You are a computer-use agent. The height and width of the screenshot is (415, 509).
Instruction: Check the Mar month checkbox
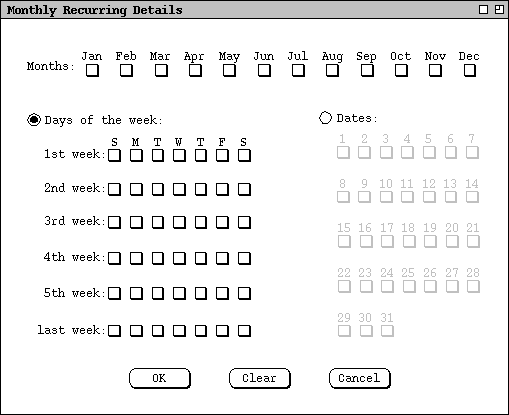point(161,70)
